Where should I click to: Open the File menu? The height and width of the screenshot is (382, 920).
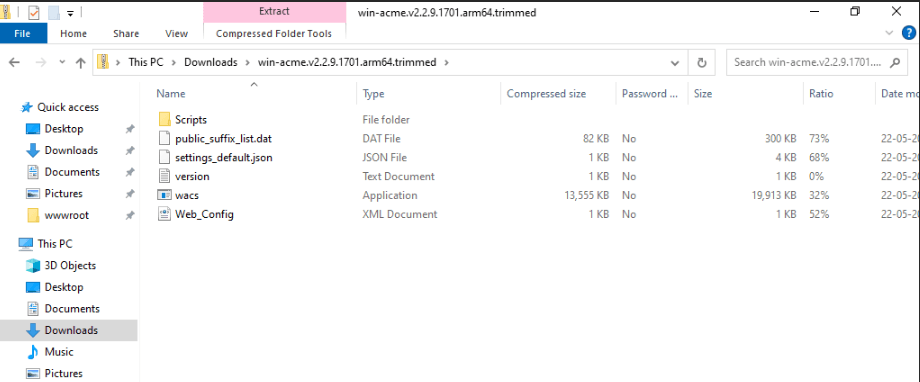pyautogui.click(x=22, y=33)
